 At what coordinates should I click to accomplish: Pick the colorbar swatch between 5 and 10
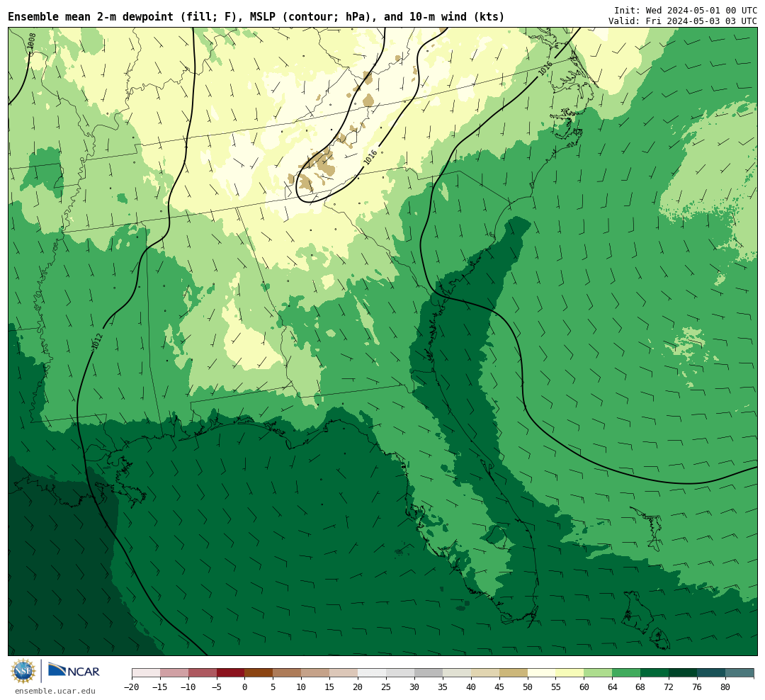(x=287, y=673)
